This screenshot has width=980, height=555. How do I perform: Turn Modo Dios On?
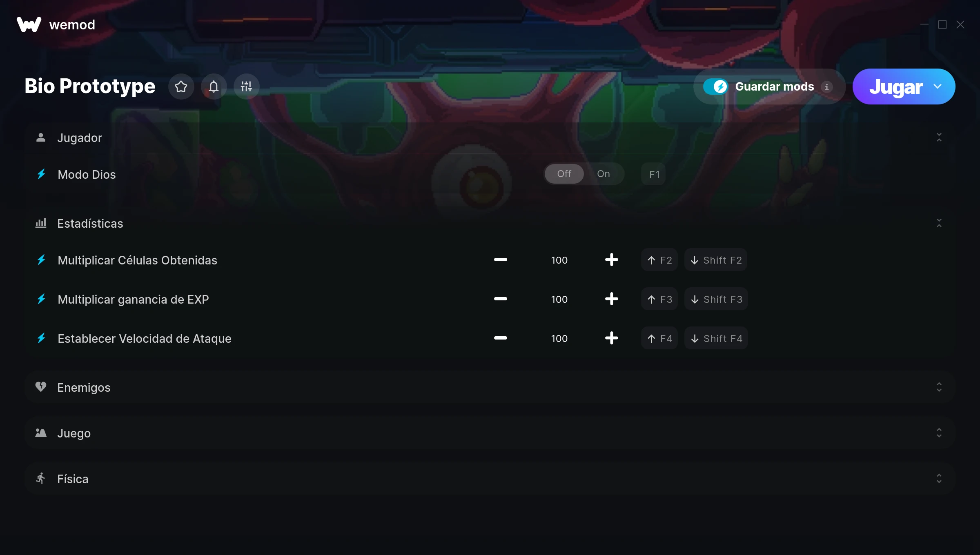tap(604, 174)
